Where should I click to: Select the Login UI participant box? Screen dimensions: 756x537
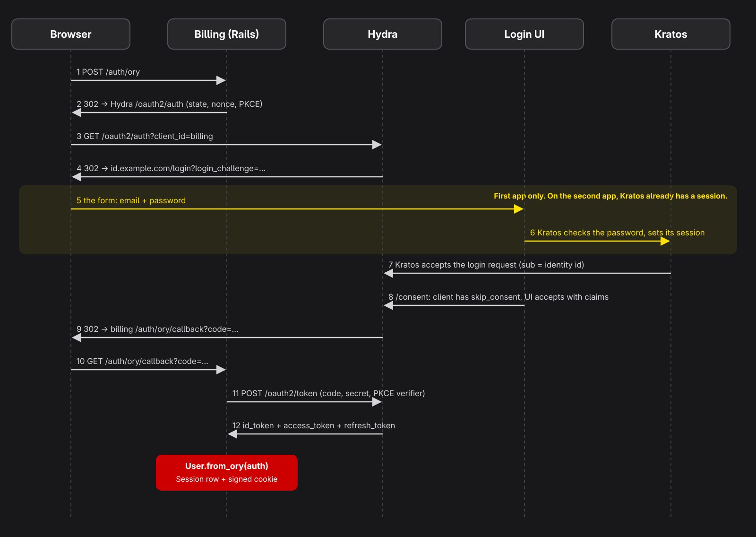(x=524, y=34)
